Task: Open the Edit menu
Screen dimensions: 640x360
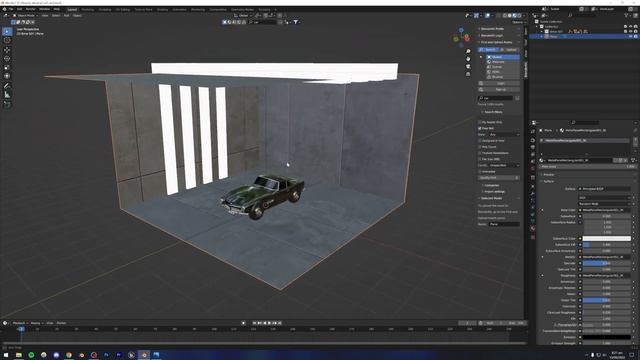Action: pos(20,9)
